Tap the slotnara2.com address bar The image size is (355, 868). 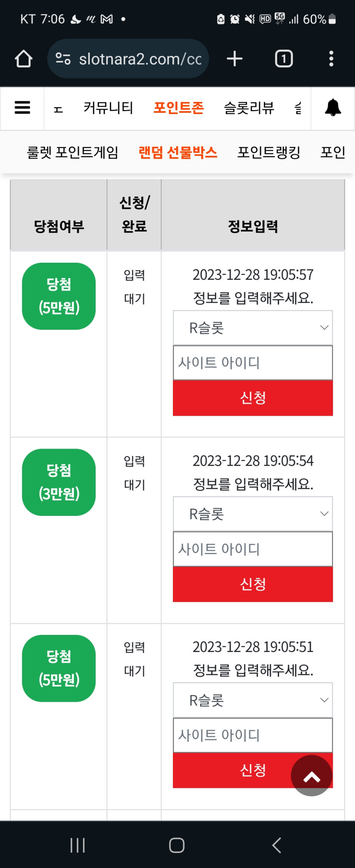pyautogui.click(x=128, y=58)
